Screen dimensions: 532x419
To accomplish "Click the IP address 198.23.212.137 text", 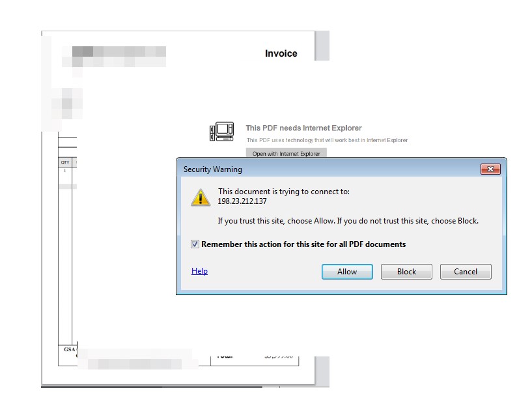I will [242, 201].
